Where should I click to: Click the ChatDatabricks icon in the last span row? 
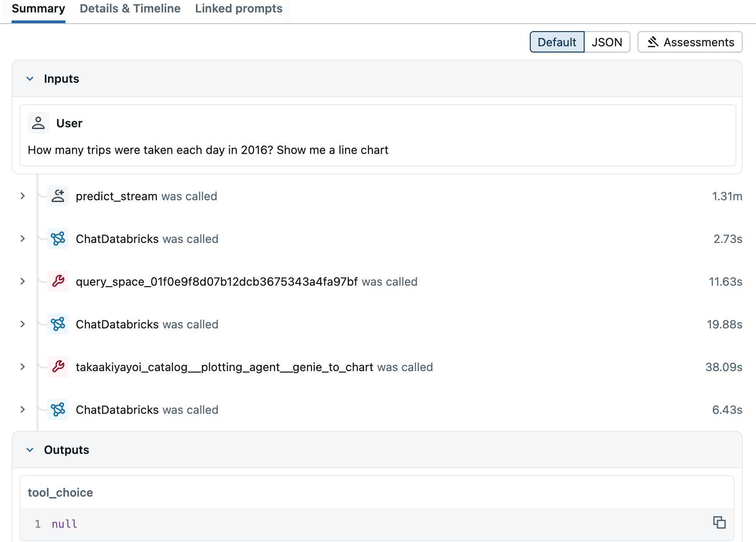tap(58, 410)
